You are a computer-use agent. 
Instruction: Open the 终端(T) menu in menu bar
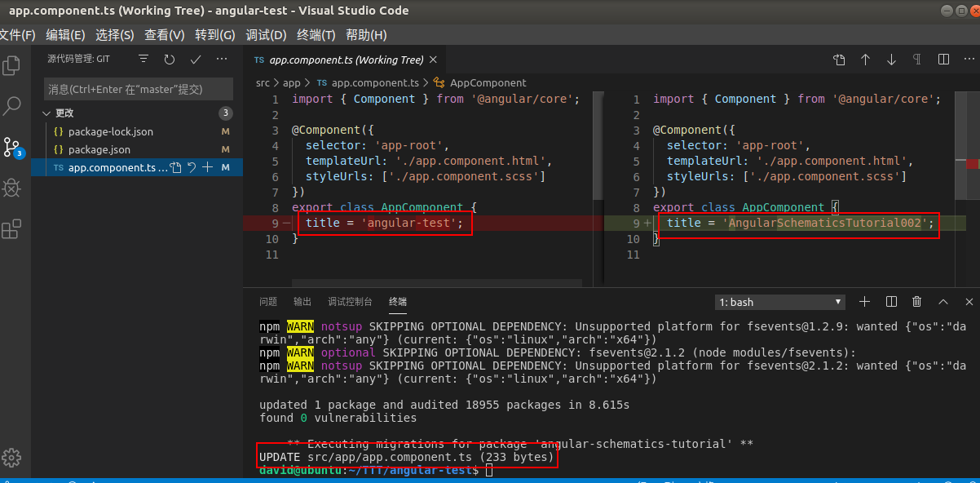316,35
